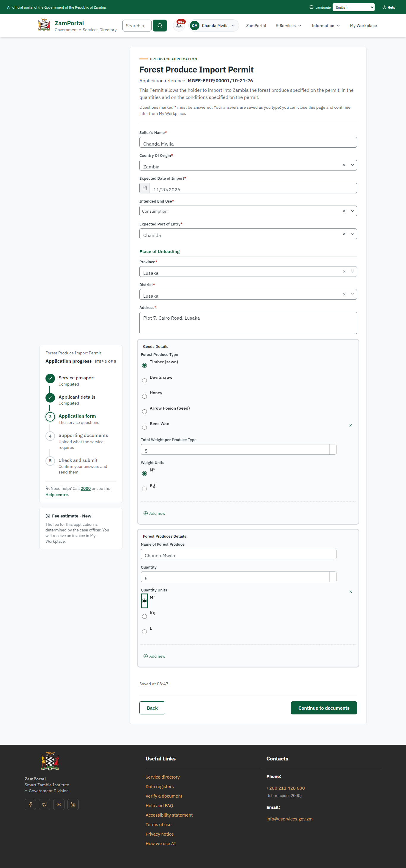
Task: Expand the Intended End Use dropdown arrow
Action: point(353,211)
